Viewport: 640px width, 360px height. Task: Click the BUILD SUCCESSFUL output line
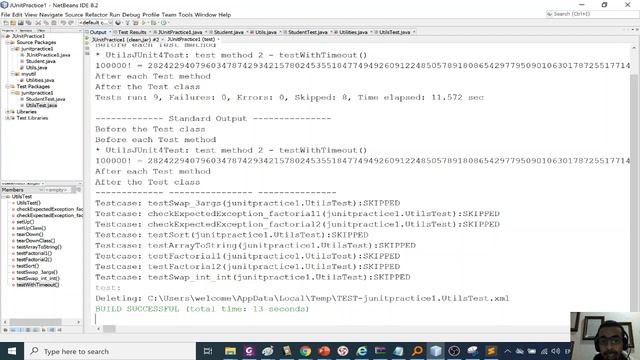coord(202,309)
